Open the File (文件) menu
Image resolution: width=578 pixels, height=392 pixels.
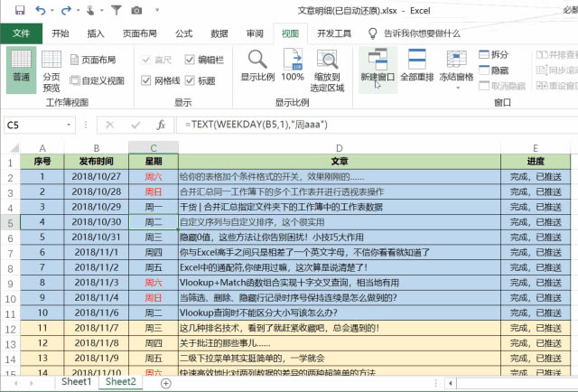(x=21, y=33)
